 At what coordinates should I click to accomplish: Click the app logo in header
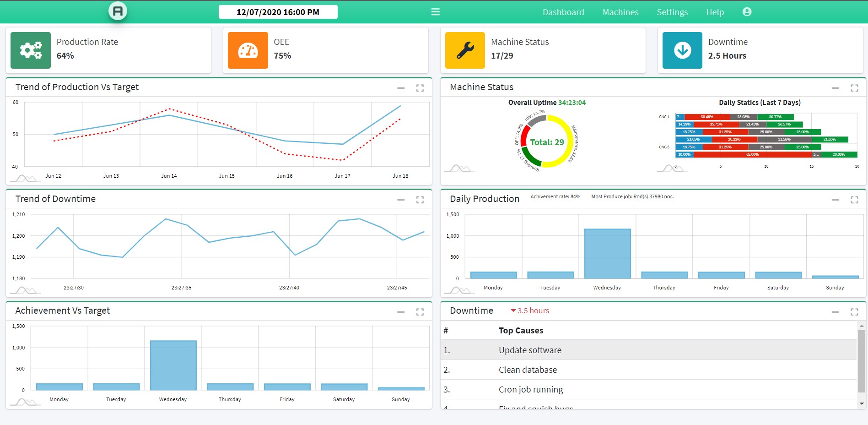click(x=118, y=11)
